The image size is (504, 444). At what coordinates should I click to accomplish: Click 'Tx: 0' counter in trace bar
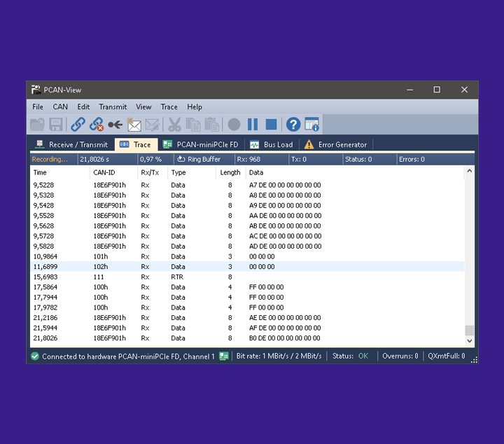[299, 159]
